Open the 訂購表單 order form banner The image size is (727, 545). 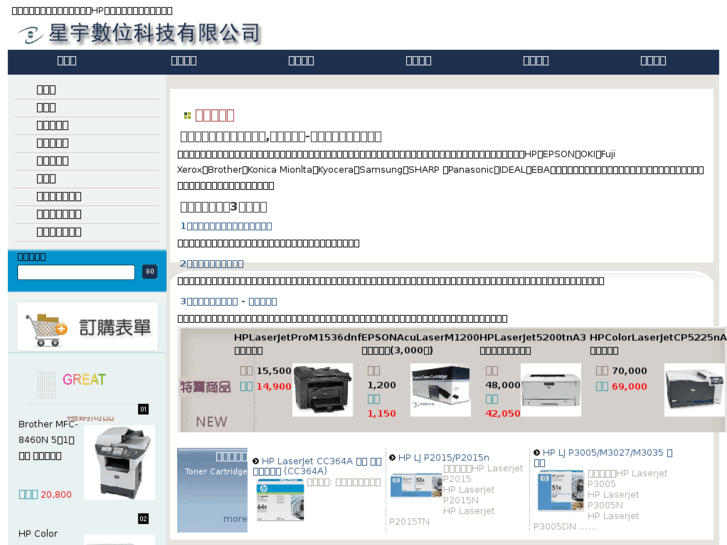click(x=87, y=327)
